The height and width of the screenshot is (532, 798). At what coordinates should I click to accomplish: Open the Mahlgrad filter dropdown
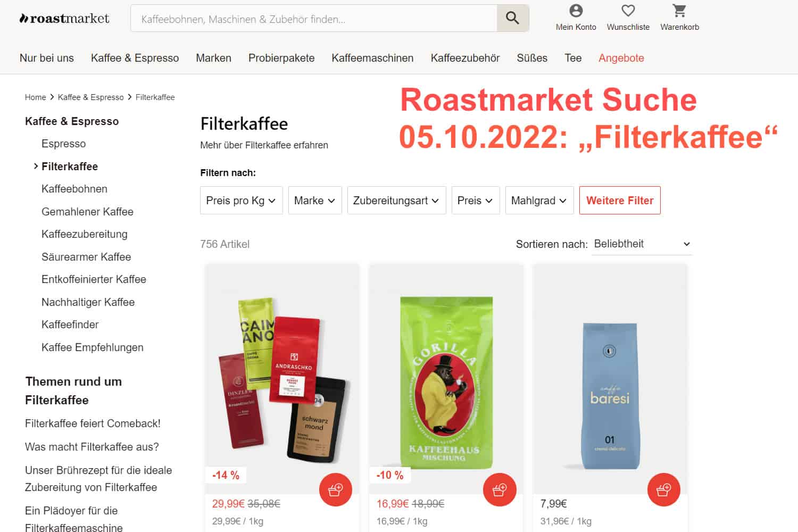click(539, 201)
